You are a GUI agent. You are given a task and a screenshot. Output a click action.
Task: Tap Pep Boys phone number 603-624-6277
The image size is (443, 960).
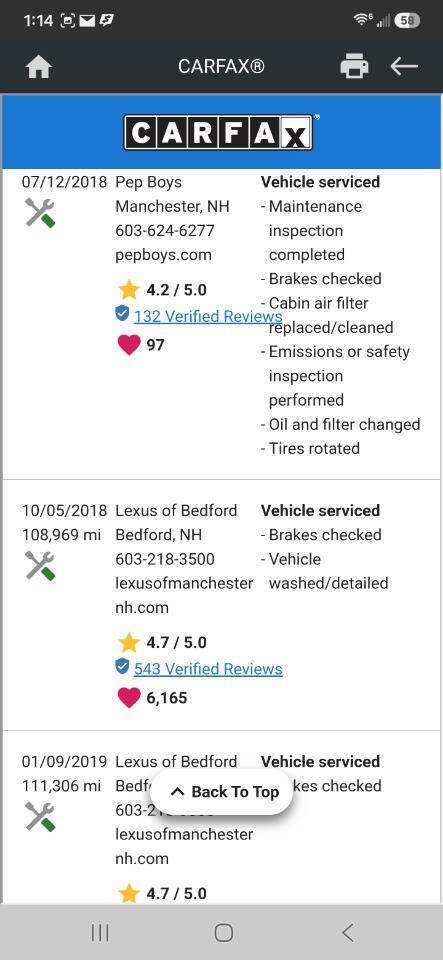pyautogui.click(x=165, y=231)
